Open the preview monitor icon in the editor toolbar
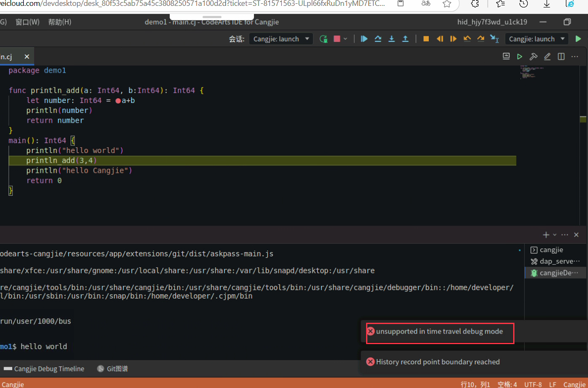Viewport: 588px width, 388px height. point(506,56)
